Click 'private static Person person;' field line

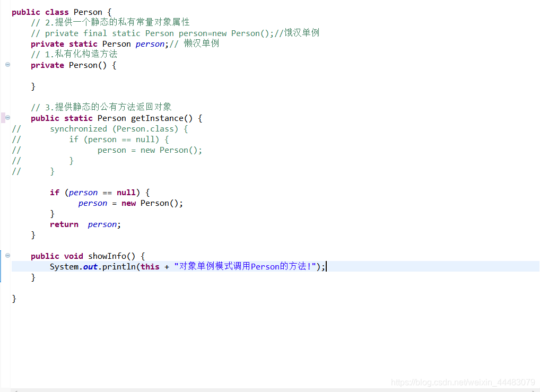click(x=125, y=43)
